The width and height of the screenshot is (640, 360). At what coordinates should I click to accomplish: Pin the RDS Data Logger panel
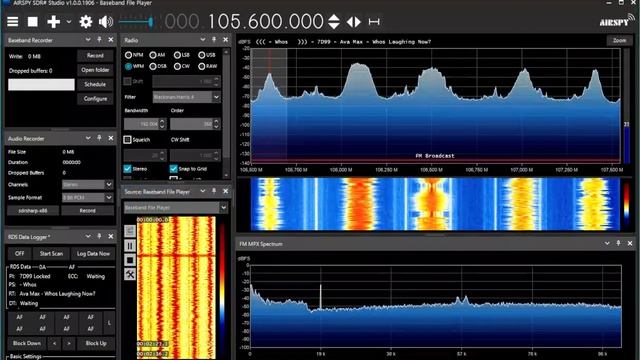[99, 236]
